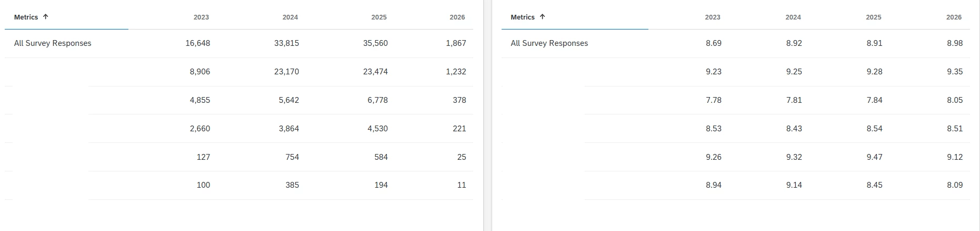Click the 1,867 cell

click(456, 43)
